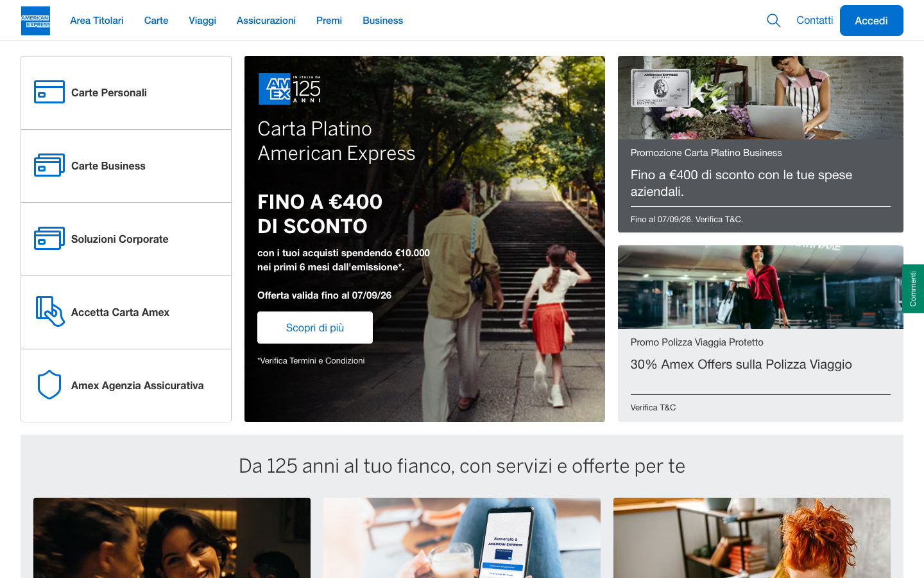Select the Soluzioni Corporate label

click(120, 239)
